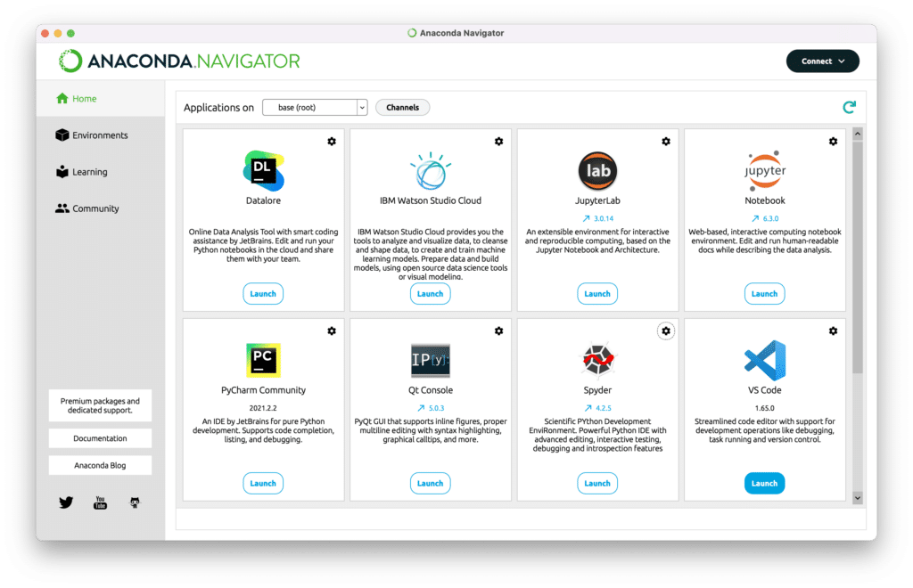Open the Channels dialog
The image size is (913, 588).
[402, 108]
